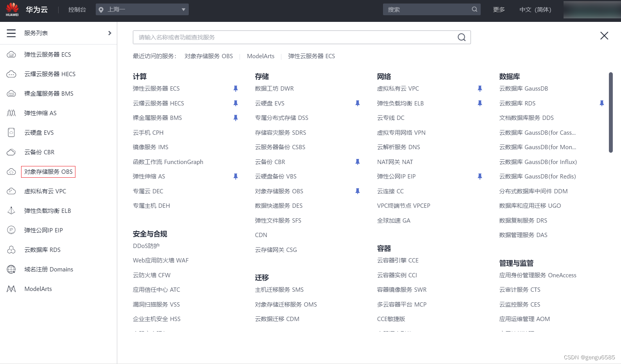Open the 更多 menu in the top bar
Screen dimensions: 621x364
pos(499,9)
